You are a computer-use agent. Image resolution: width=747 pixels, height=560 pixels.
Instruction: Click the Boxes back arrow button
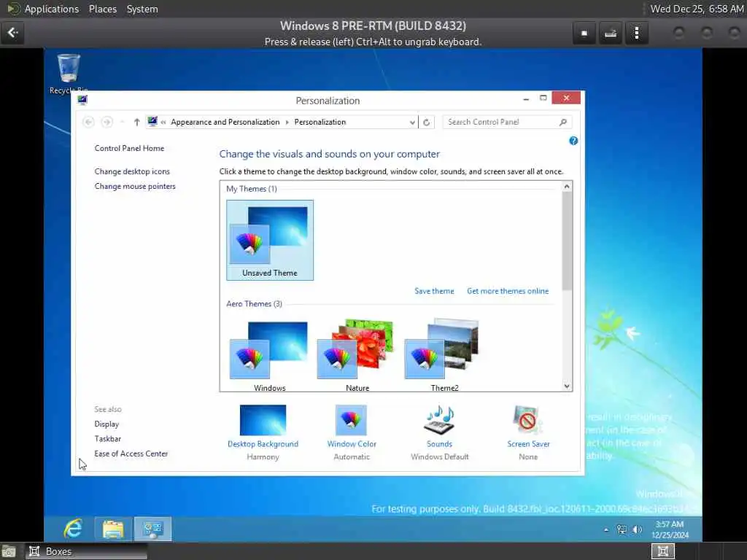point(13,33)
